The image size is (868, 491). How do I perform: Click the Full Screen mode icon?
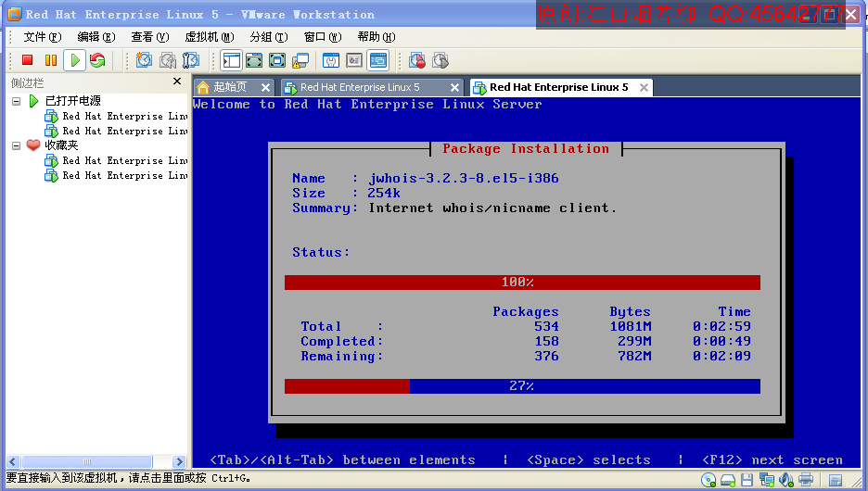coord(276,59)
